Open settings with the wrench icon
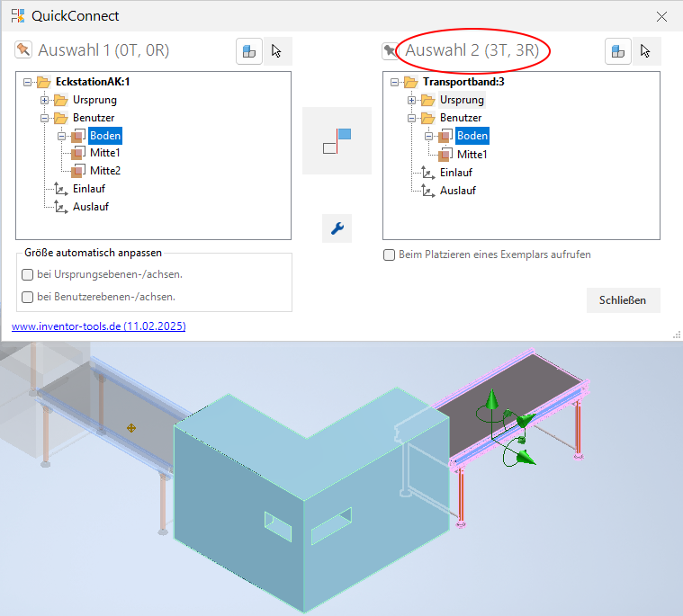Viewport: 683px width, 616px height. [337, 228]
